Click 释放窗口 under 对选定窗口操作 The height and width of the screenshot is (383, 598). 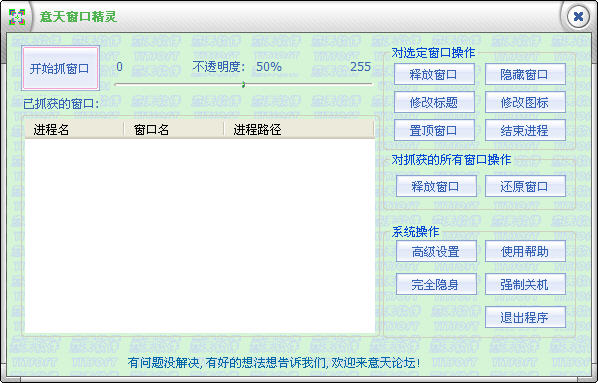[x=434, y=74]
